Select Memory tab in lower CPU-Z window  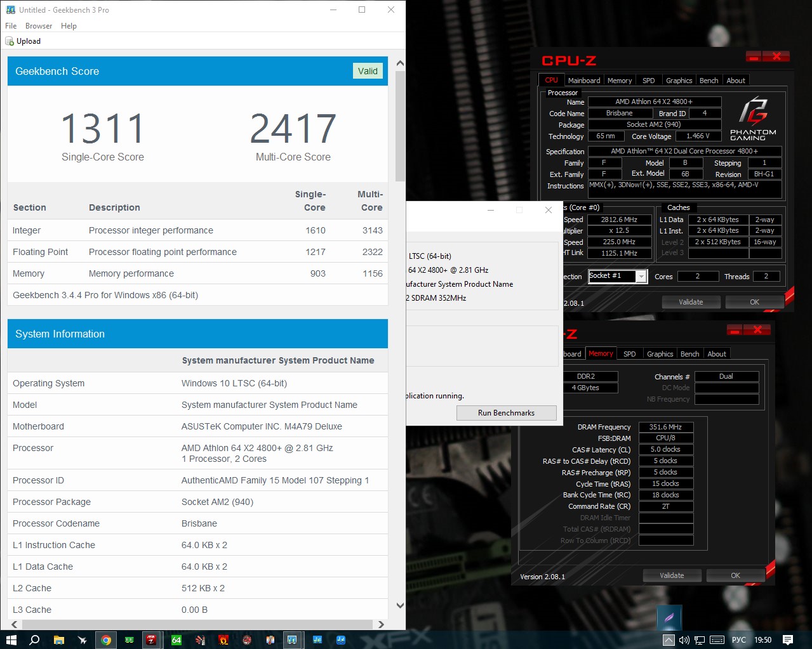pos(601,353)
